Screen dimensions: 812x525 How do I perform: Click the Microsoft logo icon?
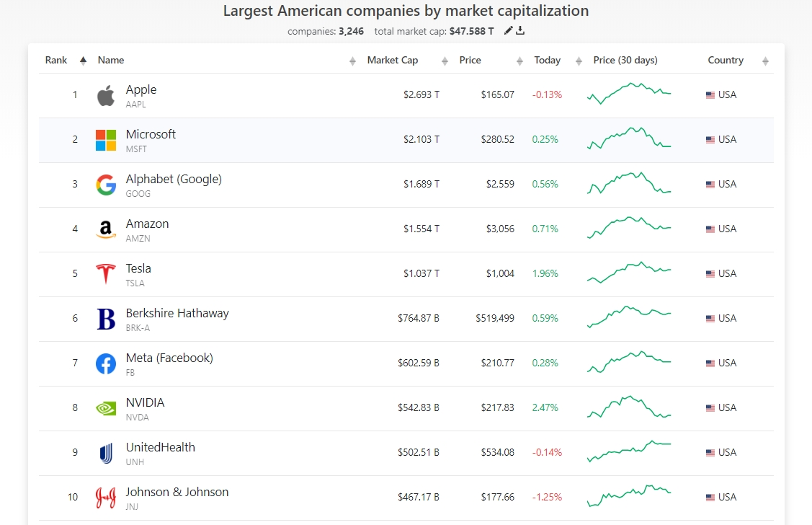pos(106,140)
